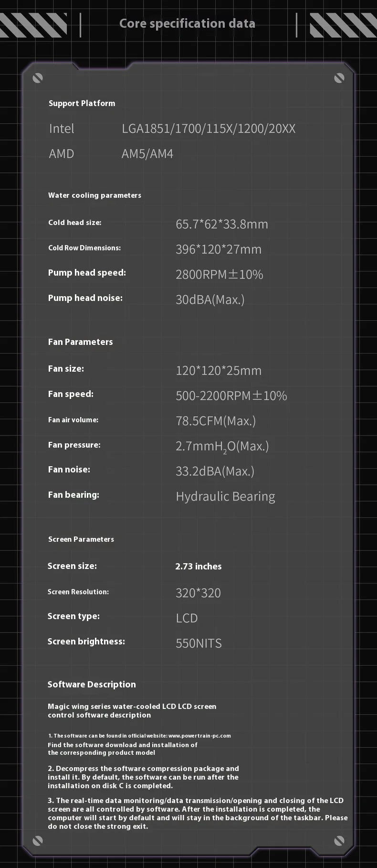Click the fan air volume value 78.5CFM
The width and height of the screenshot is (377, 868).
215,421
